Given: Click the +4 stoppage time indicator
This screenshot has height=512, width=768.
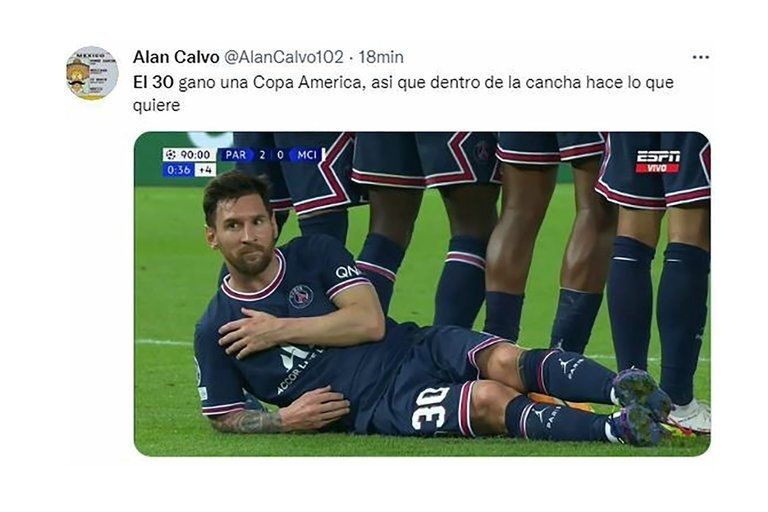Looking at the screenshot, I should (205, 170).
